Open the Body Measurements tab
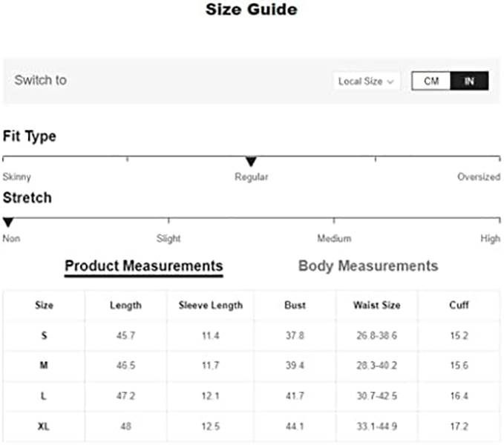This screenshot has width=504, height=445. 368,266
